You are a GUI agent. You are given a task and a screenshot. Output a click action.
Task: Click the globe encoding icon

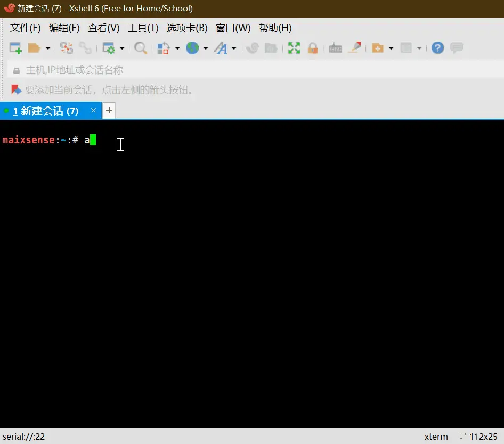pos(192,48)
